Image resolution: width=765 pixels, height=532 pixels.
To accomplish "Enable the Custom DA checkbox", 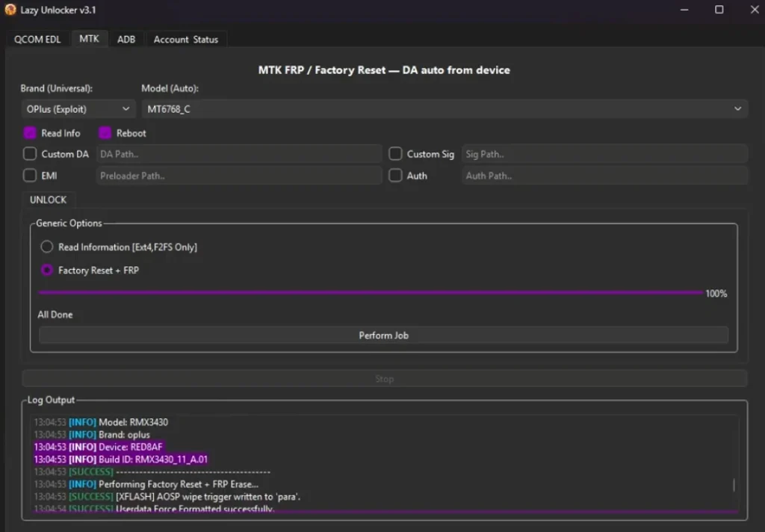I will pyautogui.click(x=30, y=154).
